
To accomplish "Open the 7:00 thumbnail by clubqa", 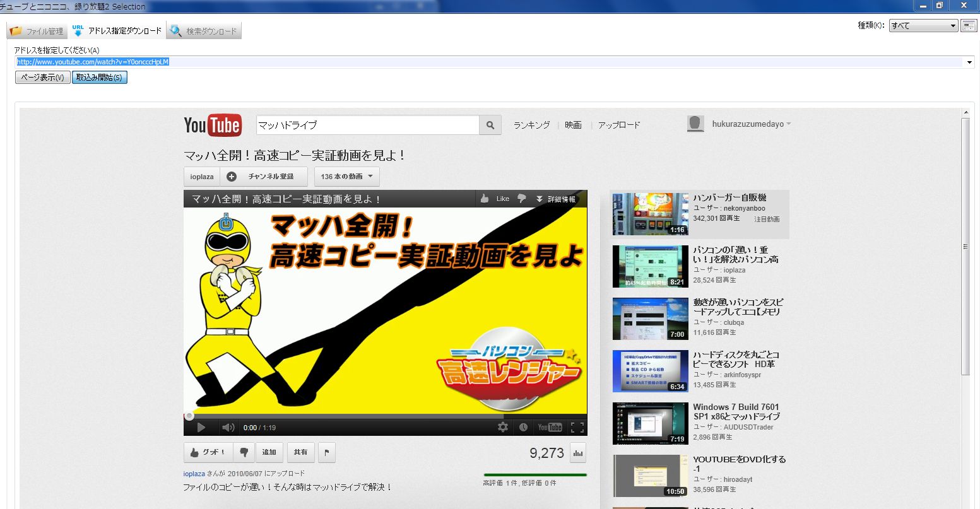I will [651, 319].
